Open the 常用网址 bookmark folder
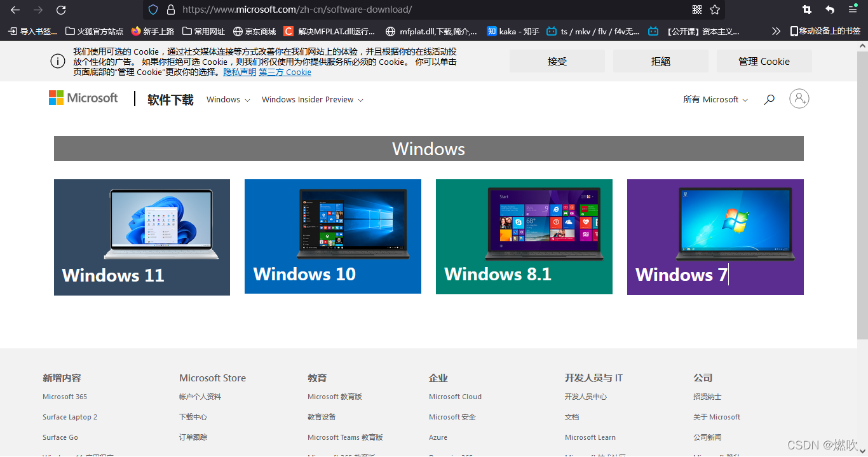The image size is (868, 457). [x=203, y=31]
